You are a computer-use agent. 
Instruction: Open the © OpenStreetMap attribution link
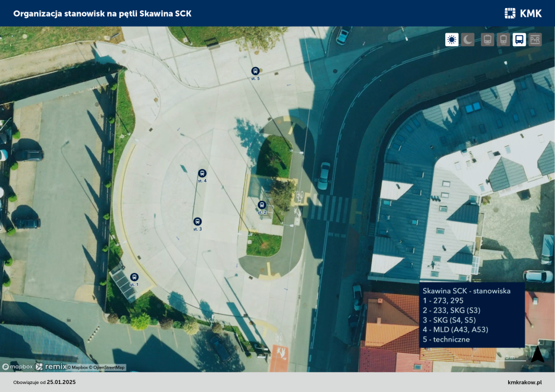pyautogui.click(x=109, y=367)
